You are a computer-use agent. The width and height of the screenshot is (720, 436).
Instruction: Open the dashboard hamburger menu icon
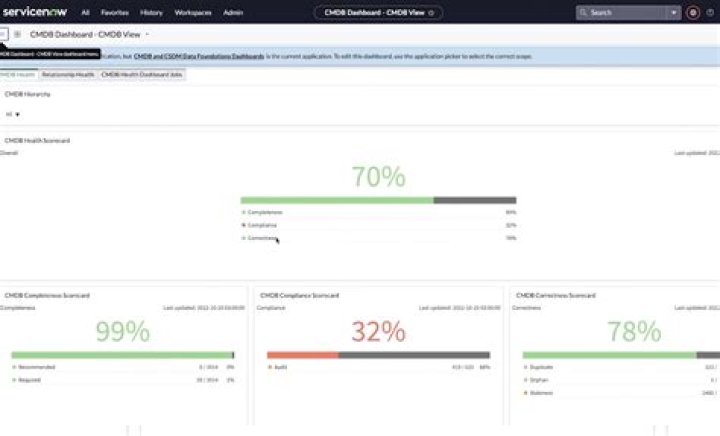tap(3, 34)
